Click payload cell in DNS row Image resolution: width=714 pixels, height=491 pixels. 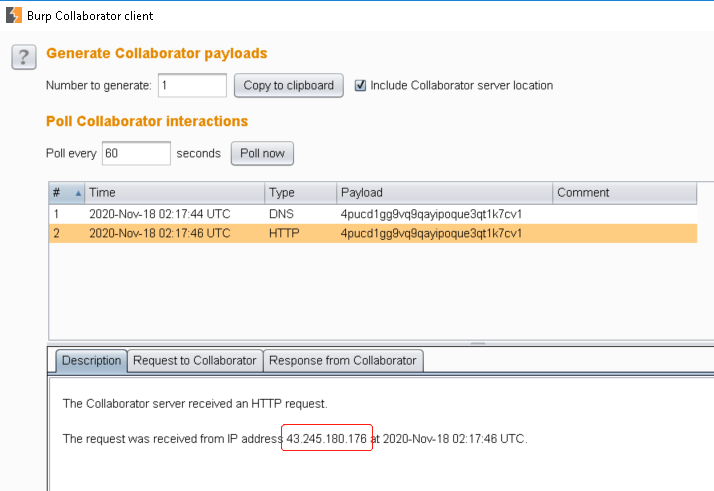(x=431, y=214)
